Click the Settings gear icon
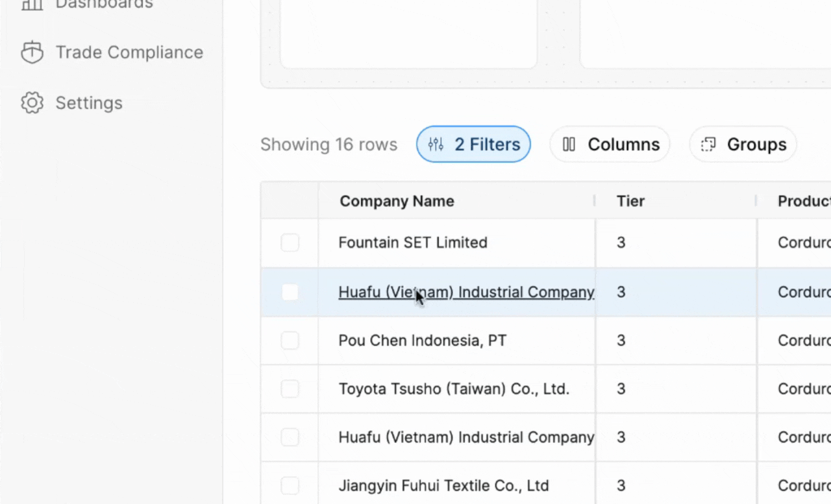This screenshot has width=831, height=504. [x=32, y=103]
